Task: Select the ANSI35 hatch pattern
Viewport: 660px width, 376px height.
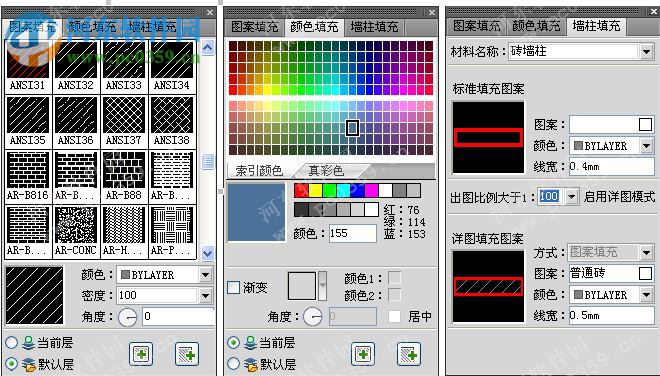Action: click(28, 121)
